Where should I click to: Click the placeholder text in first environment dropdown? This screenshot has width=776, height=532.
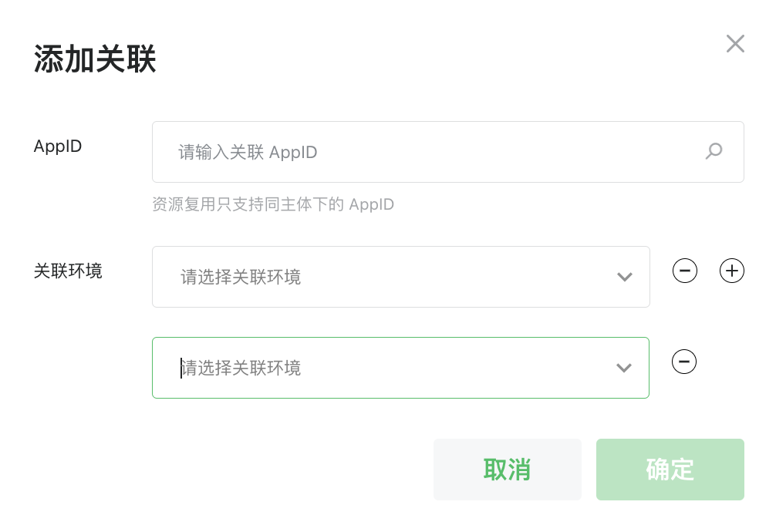tap(241, 277)
